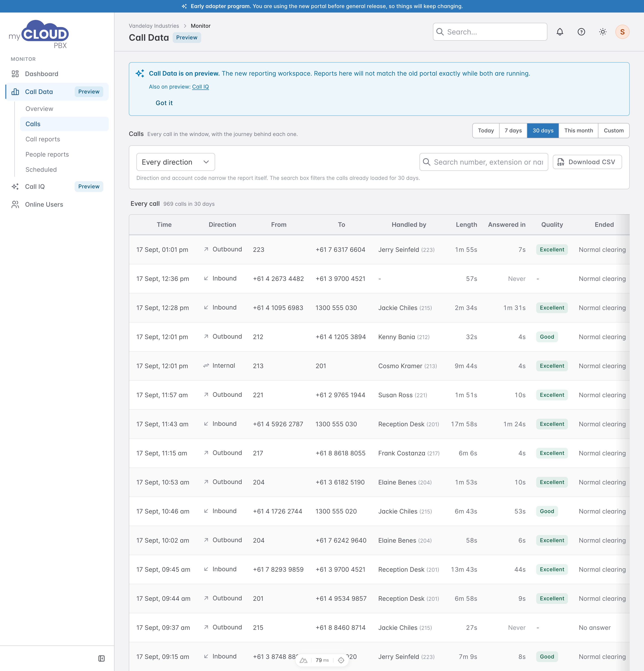Open Calls in the sidebar submenu
The image size is (644, 671).
[x=64, y=124]
